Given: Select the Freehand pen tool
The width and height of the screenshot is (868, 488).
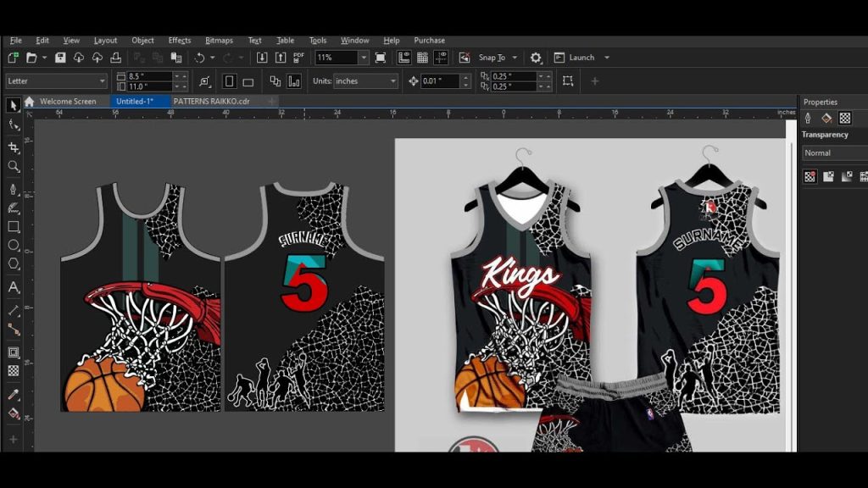Looking at the screenshot, I should (14, 189).
